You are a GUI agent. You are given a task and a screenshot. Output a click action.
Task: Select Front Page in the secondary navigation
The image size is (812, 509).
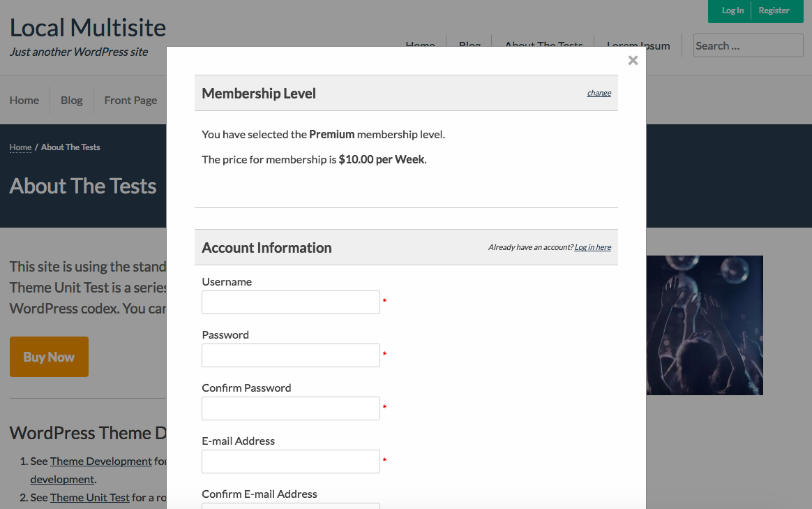point(130,100)
